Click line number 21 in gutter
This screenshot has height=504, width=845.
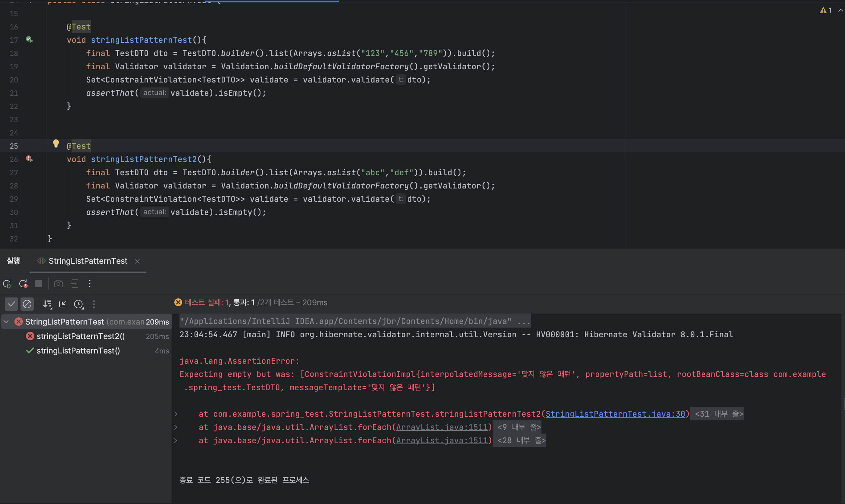[x=14, y=93]
